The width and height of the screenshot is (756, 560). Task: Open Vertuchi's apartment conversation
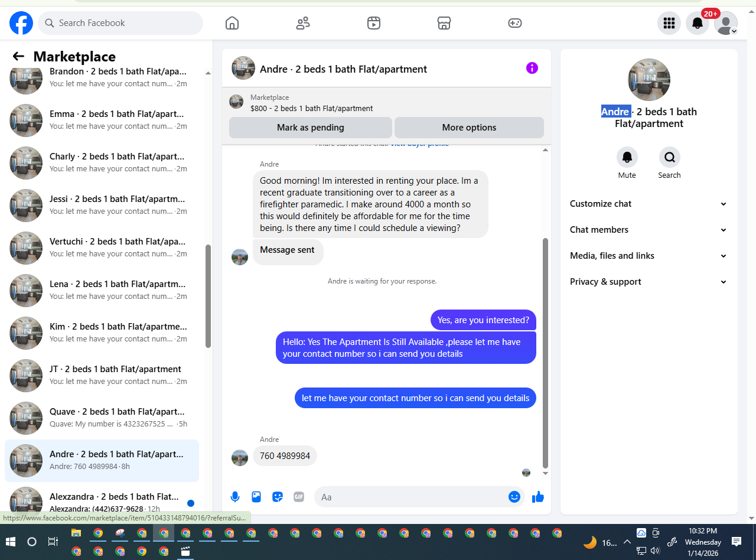(x=102, y=248)
